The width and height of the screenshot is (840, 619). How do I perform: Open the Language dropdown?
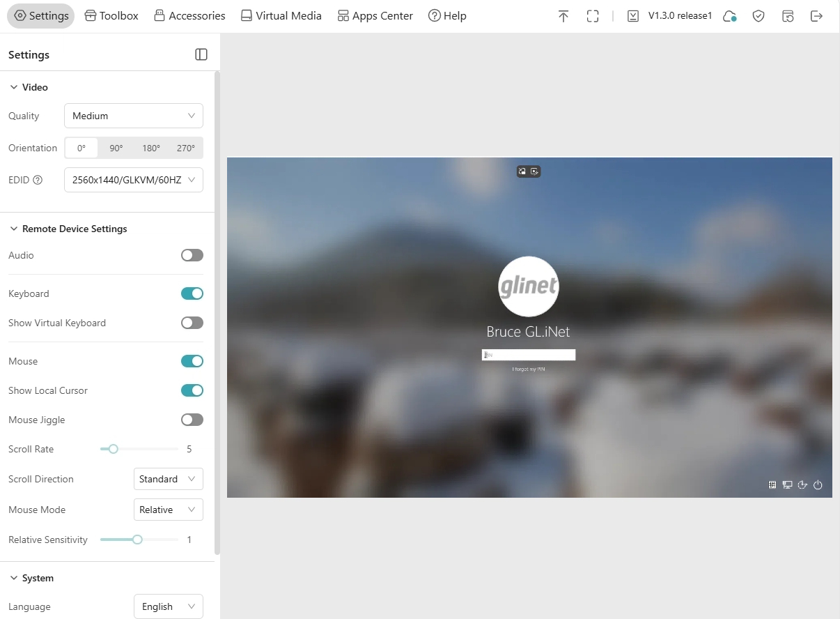point(169,606)
